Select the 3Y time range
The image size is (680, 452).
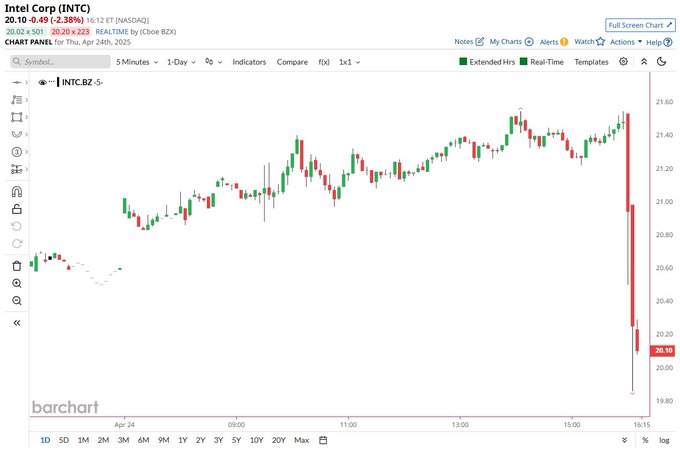click(218, 440)
